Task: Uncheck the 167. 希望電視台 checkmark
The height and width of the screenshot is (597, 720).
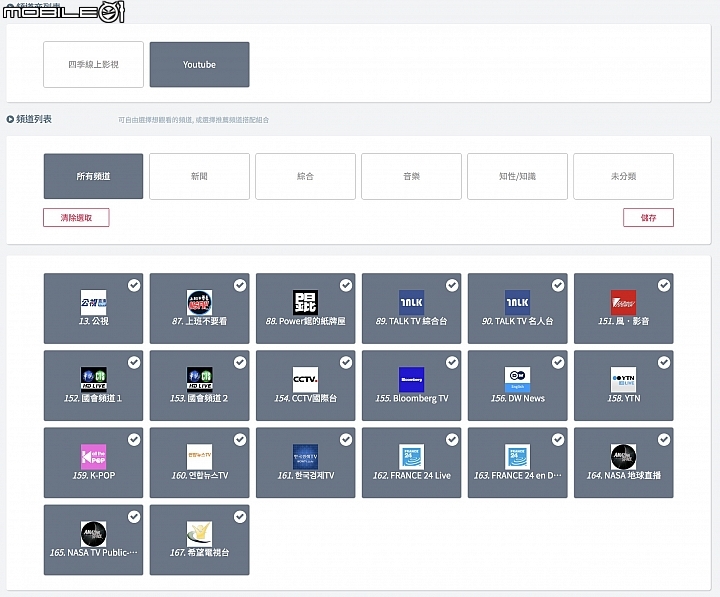Action: 240,517
